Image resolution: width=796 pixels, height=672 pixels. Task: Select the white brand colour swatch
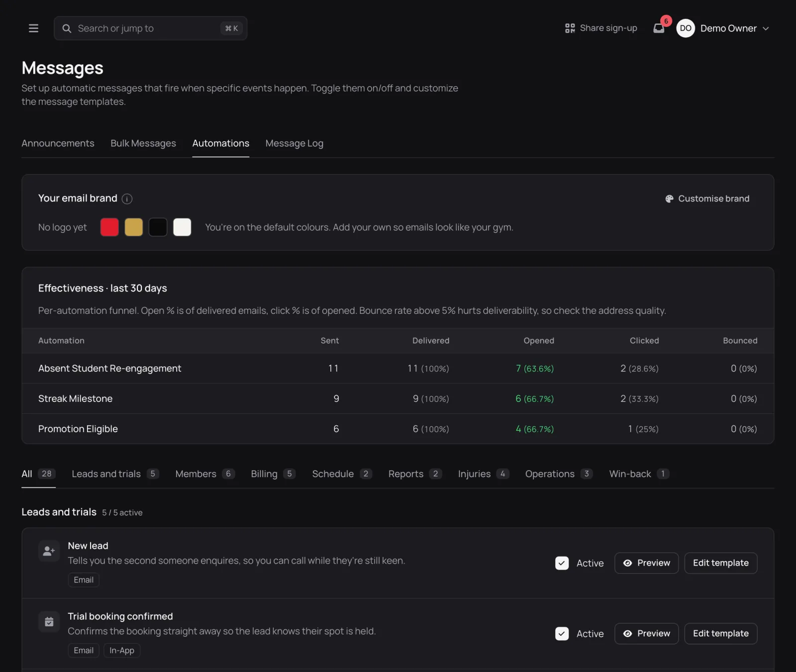(x=182, y=227)
